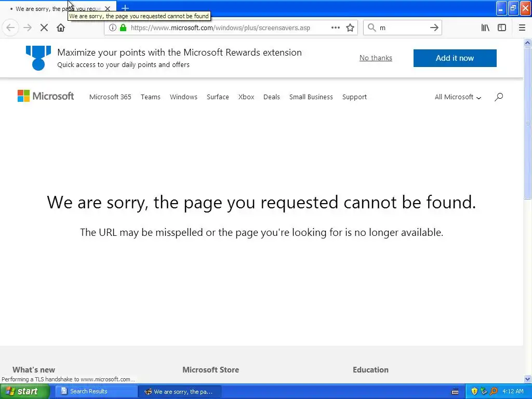
Task: Click the browser Forward arrow button
Action: click(x=28, y=28)
